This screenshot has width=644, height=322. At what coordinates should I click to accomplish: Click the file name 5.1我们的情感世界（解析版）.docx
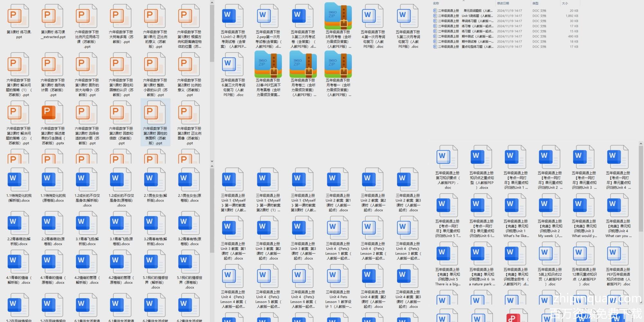(156, 282)
